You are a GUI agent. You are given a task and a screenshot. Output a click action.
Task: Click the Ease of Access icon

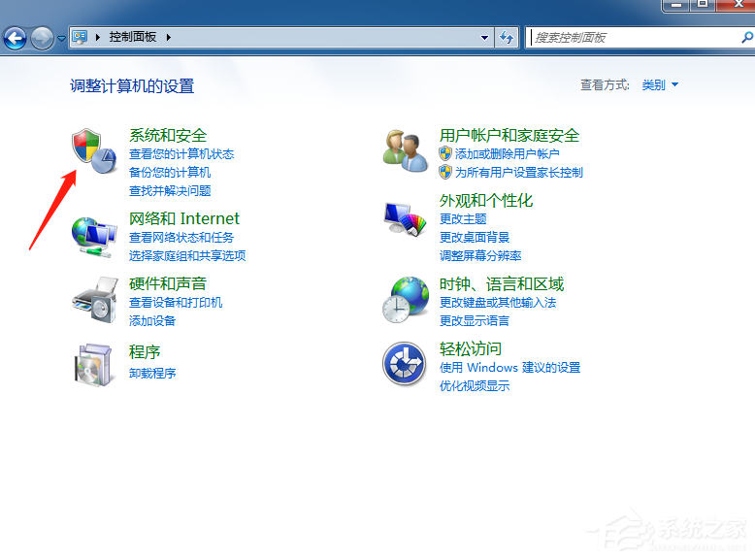[x=405, y=364]
